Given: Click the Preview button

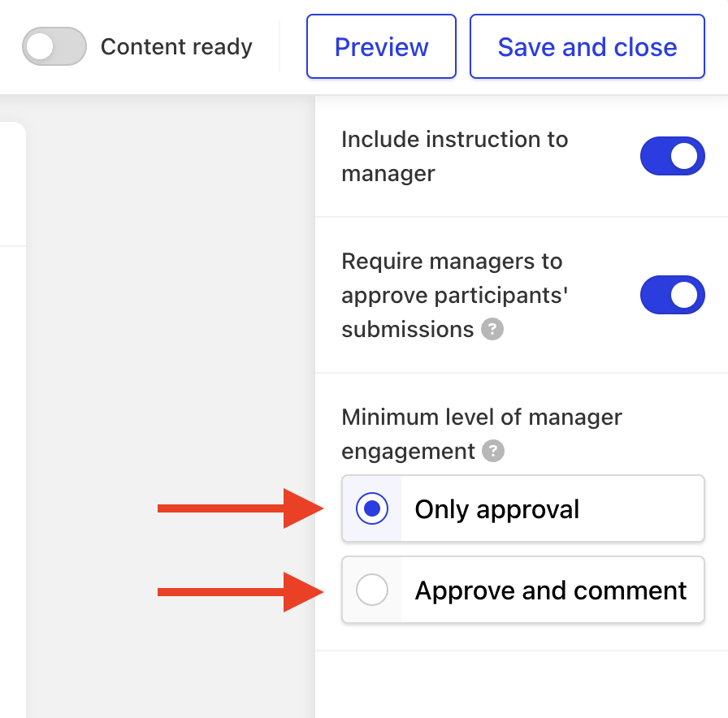Looking at the screenshot, I should pyautogui.click(x=381, y=46).
